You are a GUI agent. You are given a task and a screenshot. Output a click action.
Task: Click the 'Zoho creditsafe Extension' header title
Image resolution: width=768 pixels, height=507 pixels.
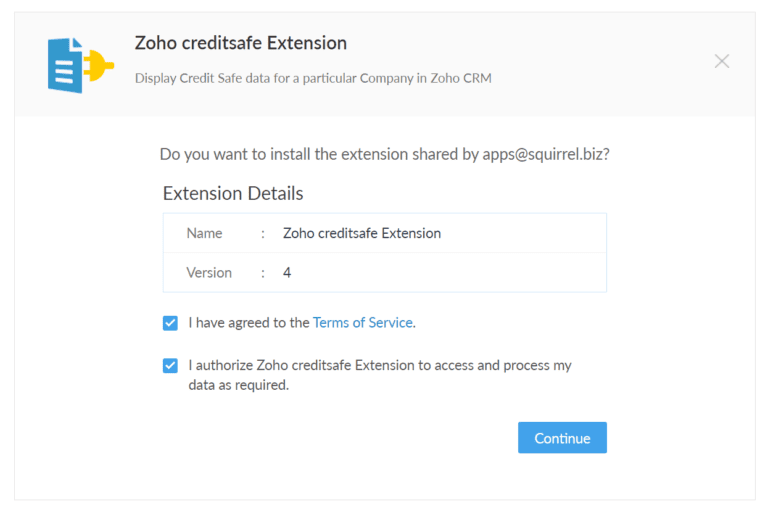coord(241,43)
